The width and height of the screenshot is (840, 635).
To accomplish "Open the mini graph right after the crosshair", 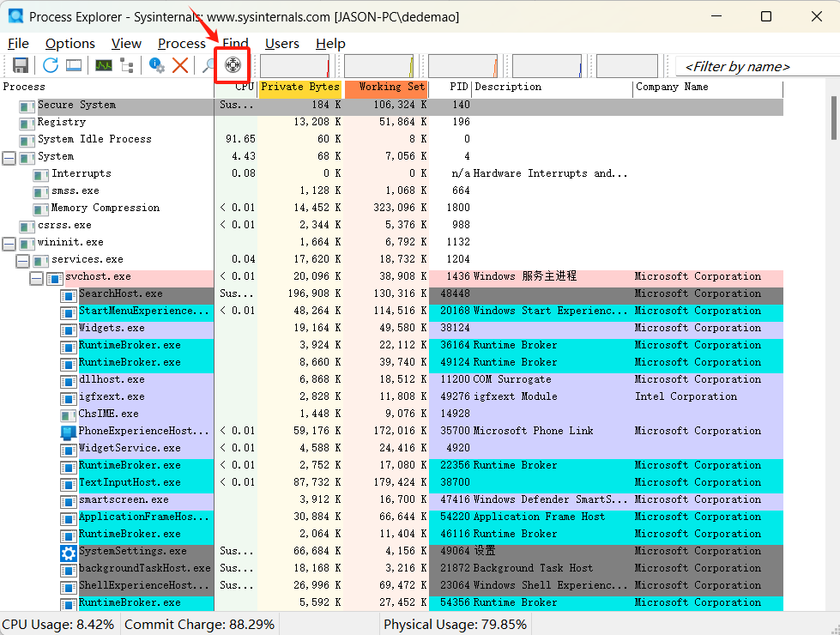I will point(294,66).
